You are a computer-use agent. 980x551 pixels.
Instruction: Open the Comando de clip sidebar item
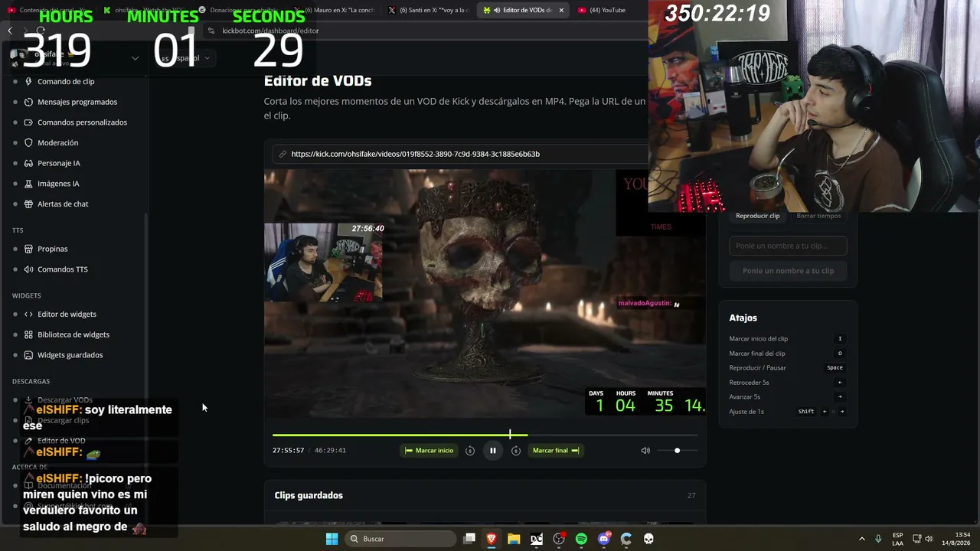coord(66,81)
